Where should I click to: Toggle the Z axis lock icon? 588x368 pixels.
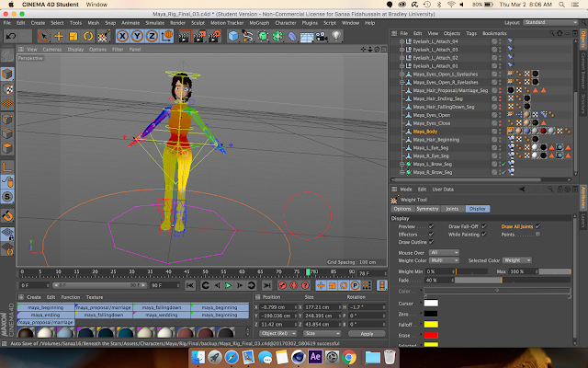click(x=150, y=36)
